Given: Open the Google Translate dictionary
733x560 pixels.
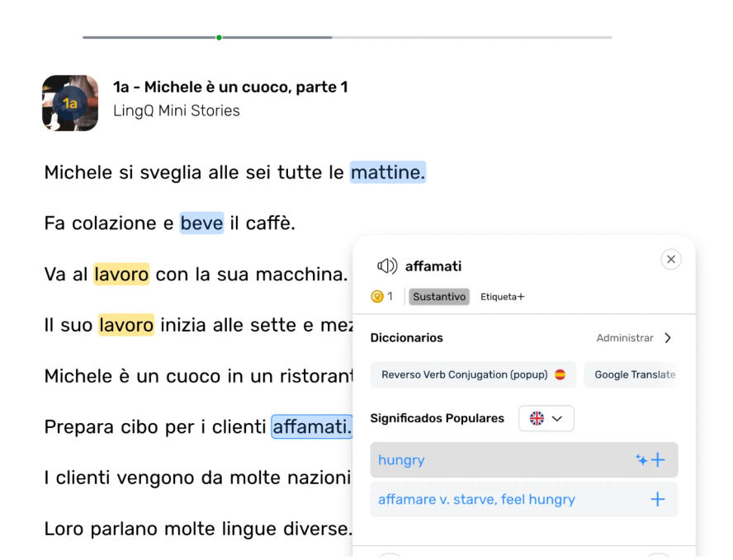Looking at the screenshot, I should [632, 374].
